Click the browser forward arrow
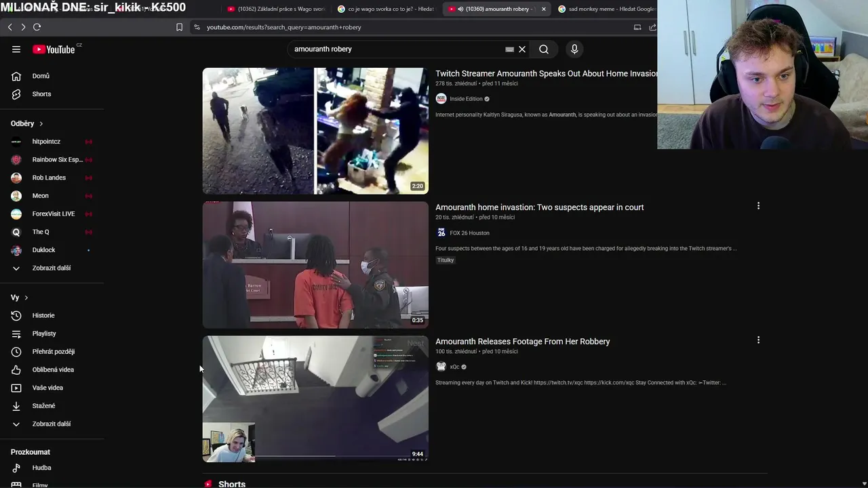The height and width of the screenshot is (488, 868). coord(23,27)
